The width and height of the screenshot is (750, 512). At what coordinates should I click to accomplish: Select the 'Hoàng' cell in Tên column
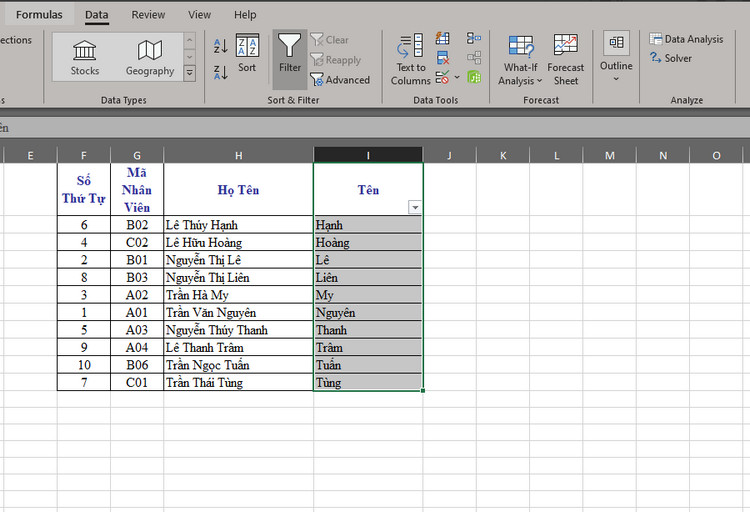(368, 242)
